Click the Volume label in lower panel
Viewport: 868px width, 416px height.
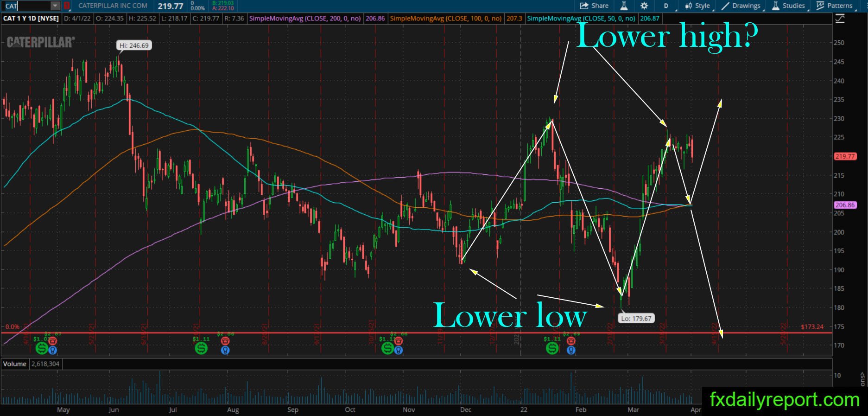pos(14,364)
